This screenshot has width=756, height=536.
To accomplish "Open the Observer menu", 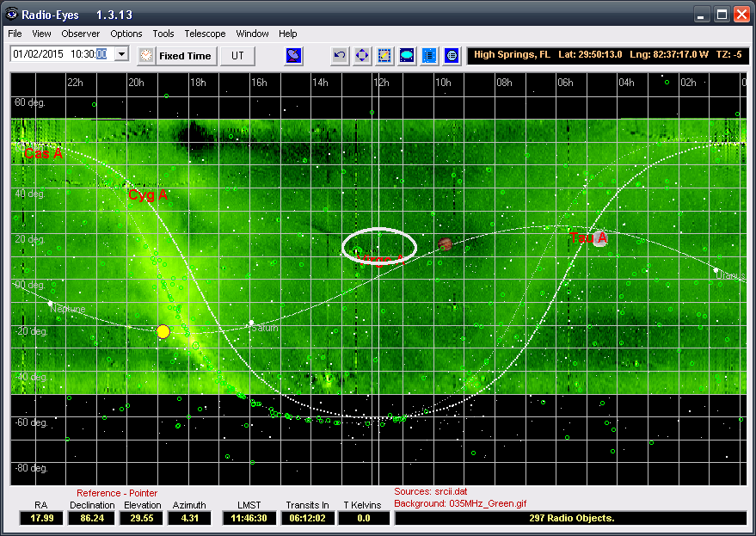I will click(80, 34).
